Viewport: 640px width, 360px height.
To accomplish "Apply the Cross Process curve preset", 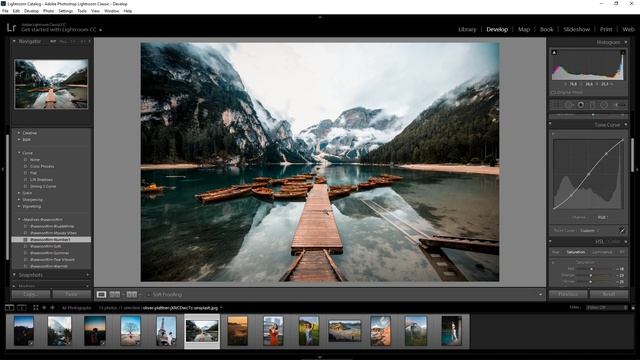I will (x=42, y=166).
